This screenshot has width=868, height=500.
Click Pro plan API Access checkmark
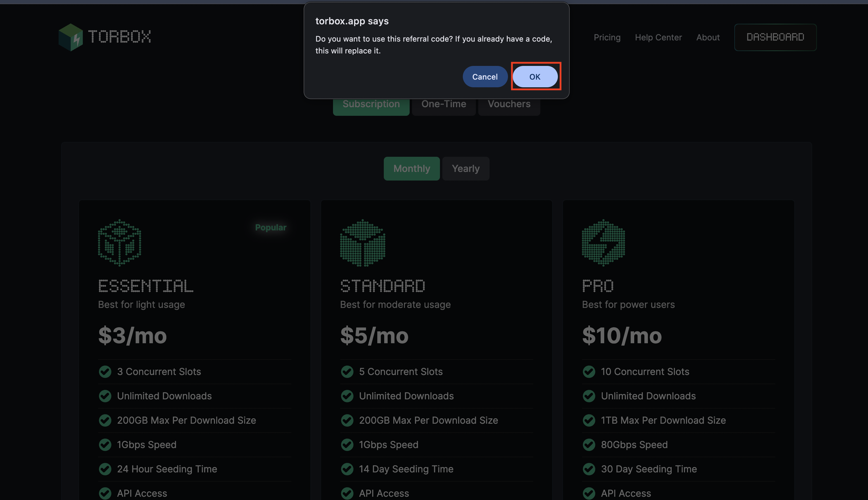coord(589,493)
